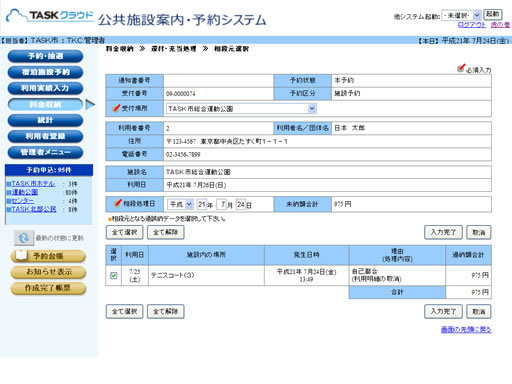Click the 未納額合計 value 975円

(342, 204)
